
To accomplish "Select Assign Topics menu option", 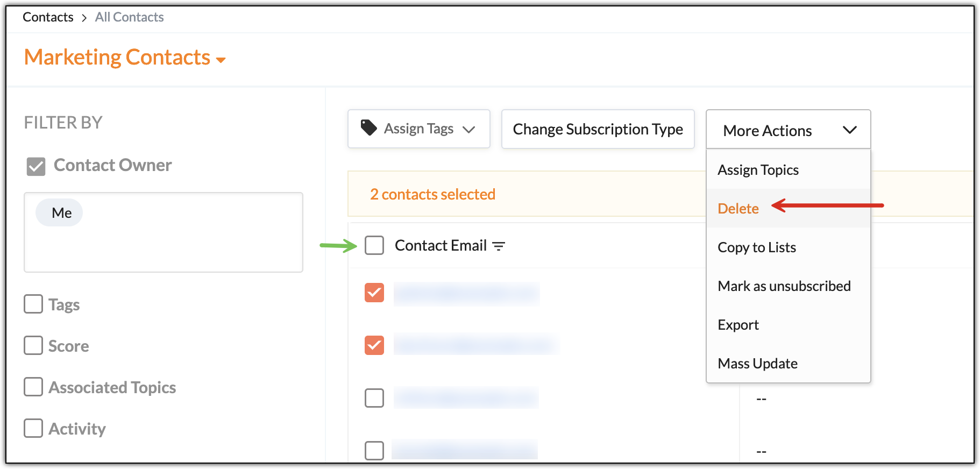I will (x=758, y=170).
